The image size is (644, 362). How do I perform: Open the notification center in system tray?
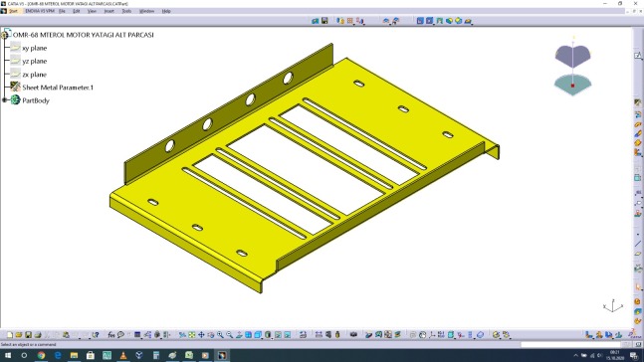point(634,355)
